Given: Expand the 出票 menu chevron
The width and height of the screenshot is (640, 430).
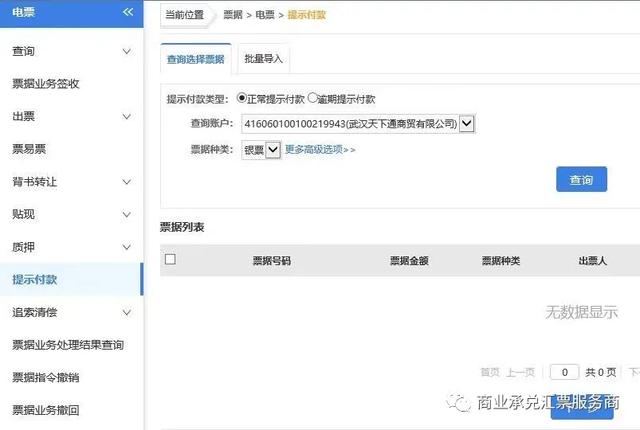Looking at the screenshot, I should click(127, 117).
